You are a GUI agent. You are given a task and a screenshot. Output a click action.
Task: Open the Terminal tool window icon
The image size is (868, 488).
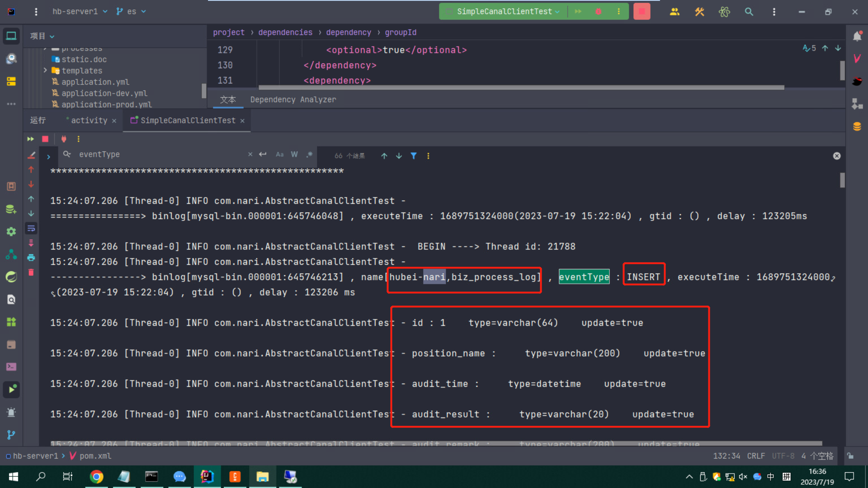click(11, 366)
